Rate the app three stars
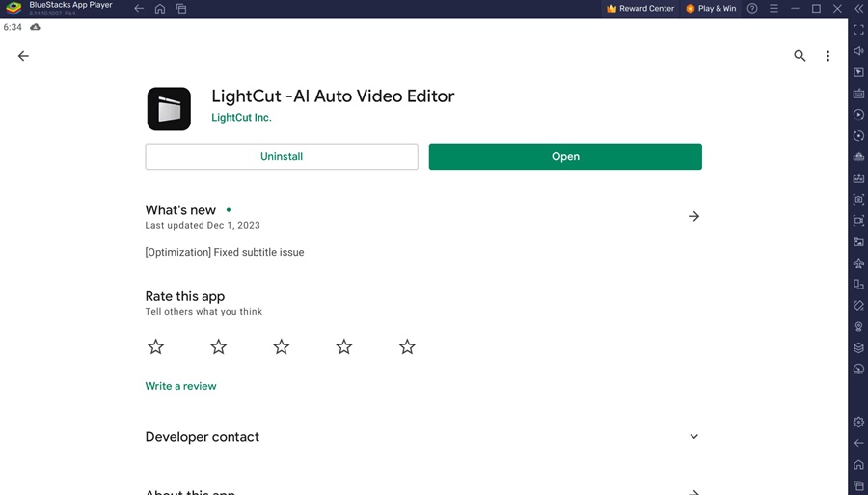868x495 pixels. (x=282, y=347)
